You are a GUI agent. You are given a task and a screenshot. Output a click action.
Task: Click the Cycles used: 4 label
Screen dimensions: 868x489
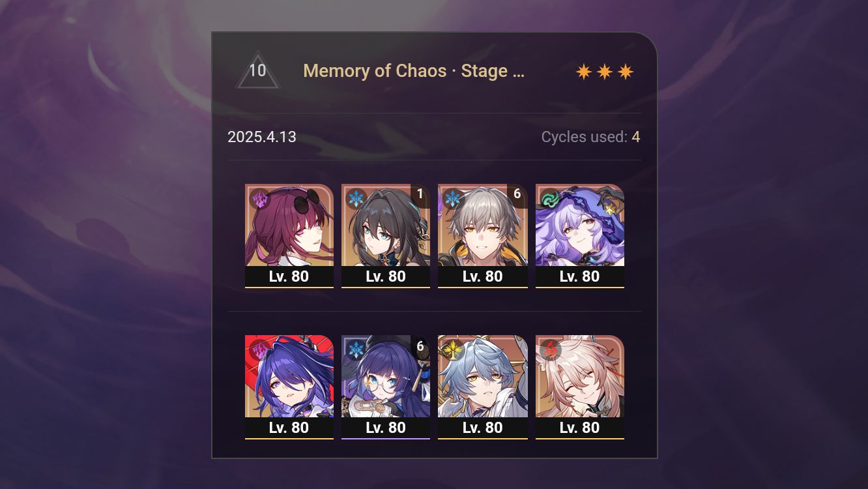(590, 137)
